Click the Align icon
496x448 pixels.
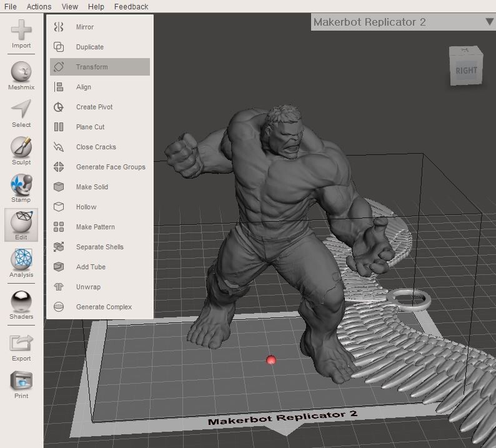click(x=59, y=87)
